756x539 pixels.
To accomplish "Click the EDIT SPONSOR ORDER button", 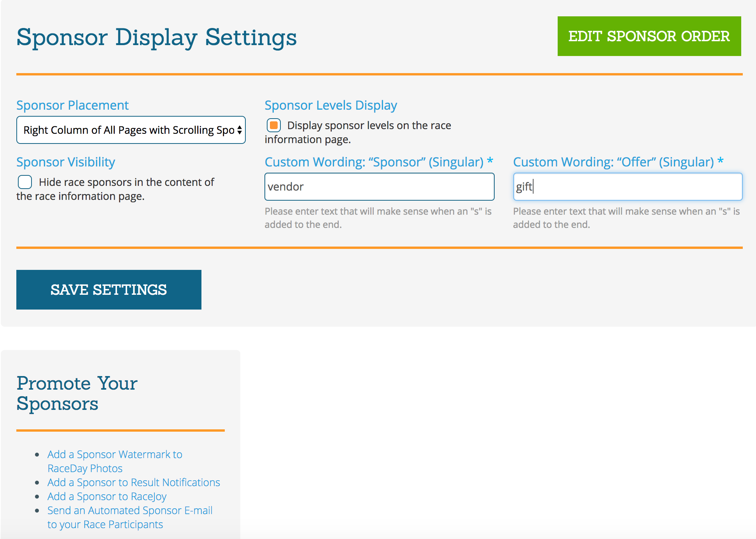I will coord(649,36).
